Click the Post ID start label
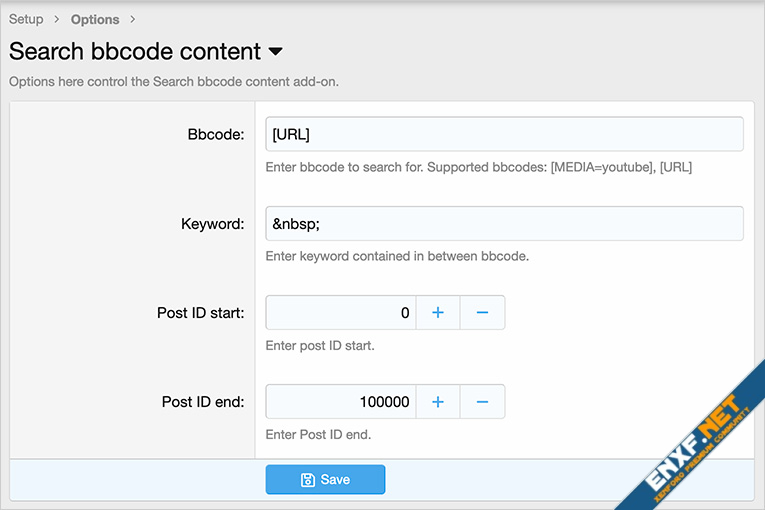The height and width of the screenshot is (510, 765). click(200, 313)
